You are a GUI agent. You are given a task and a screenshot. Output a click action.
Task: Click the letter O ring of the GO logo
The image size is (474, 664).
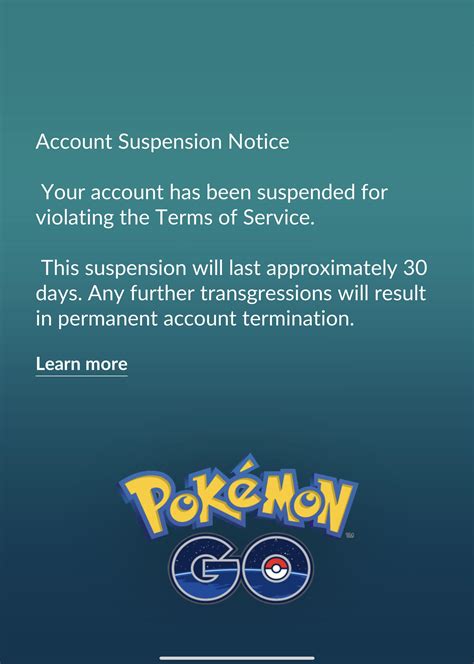(276, 568)
